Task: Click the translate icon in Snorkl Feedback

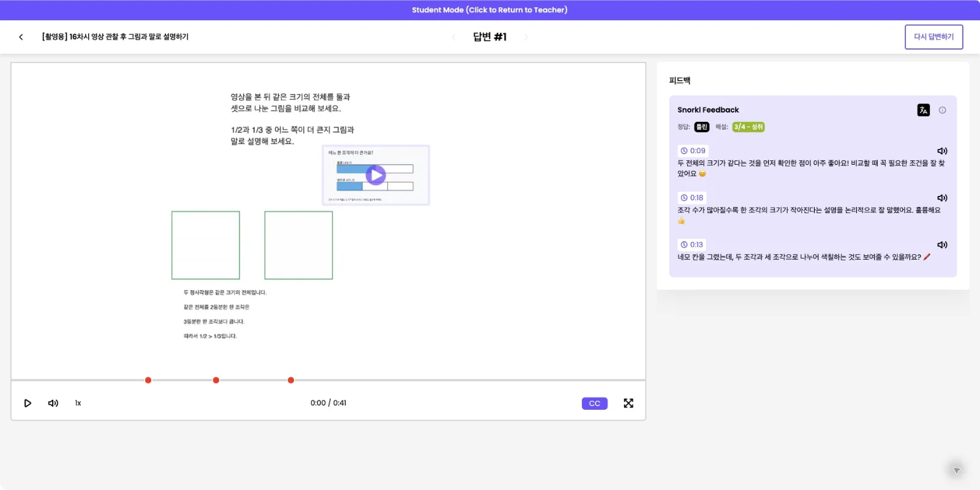Action: [923, 110]
